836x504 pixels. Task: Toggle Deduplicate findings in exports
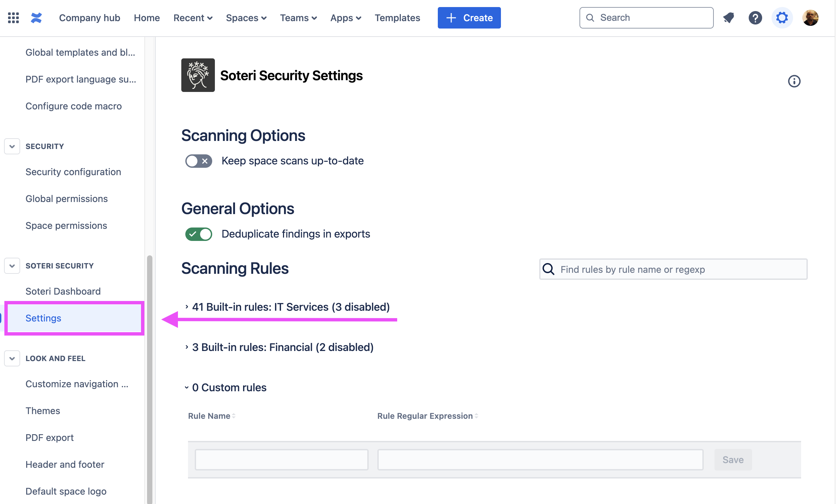[198, 234]
